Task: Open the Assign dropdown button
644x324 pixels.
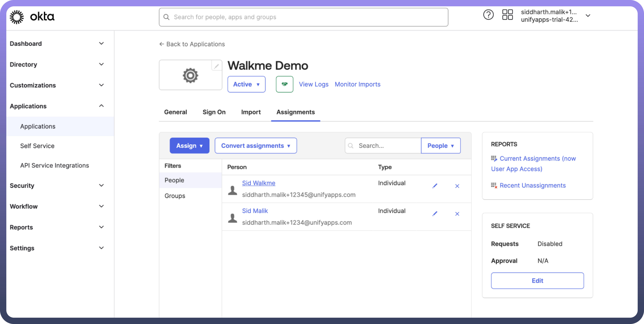Action: (x=190, y=146)
